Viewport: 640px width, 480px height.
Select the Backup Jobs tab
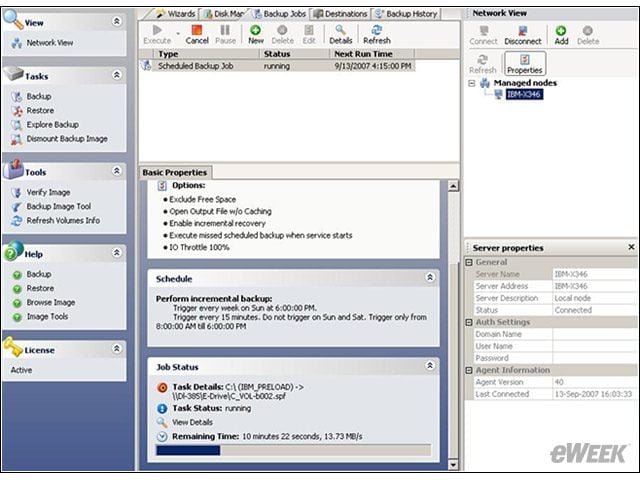pos(280,14)
